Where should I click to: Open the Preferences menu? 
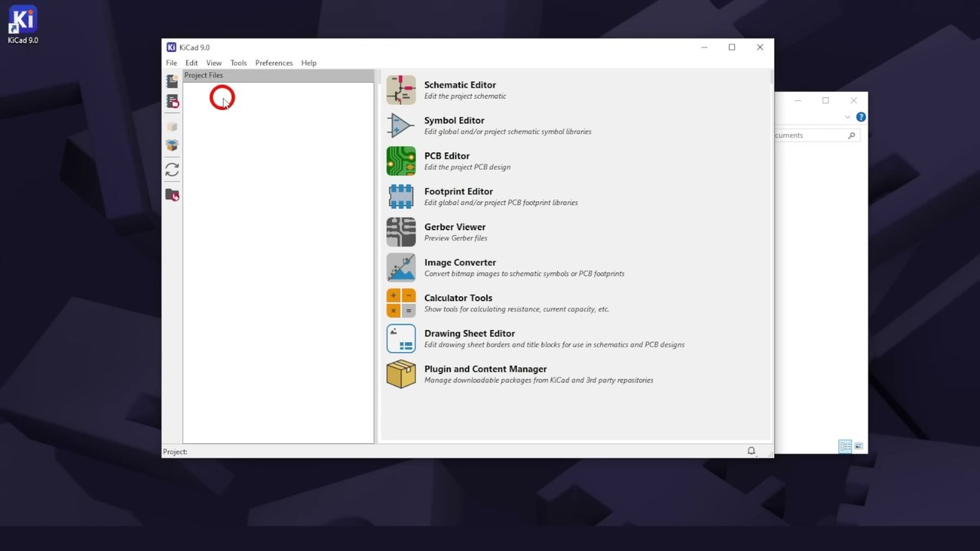coord(274,63)
